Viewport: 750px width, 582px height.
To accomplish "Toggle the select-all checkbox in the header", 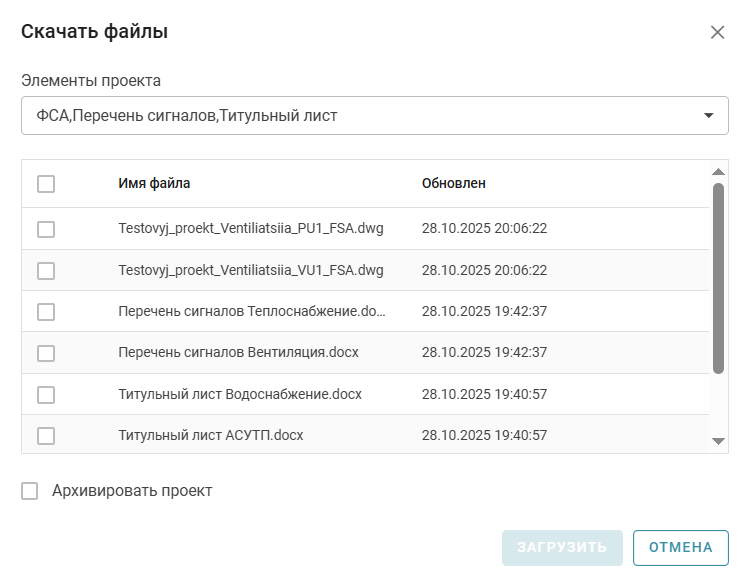I will [46, 184].
